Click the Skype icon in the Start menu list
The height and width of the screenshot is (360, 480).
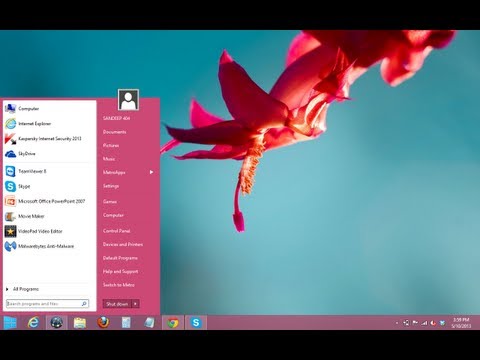click(10, 186)
